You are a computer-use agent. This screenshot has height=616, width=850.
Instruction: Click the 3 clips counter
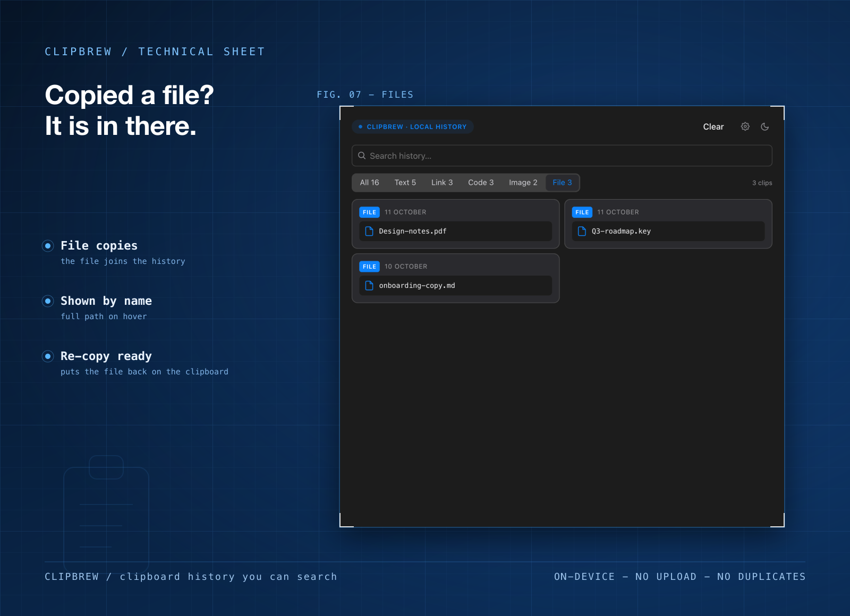point(762,183)
